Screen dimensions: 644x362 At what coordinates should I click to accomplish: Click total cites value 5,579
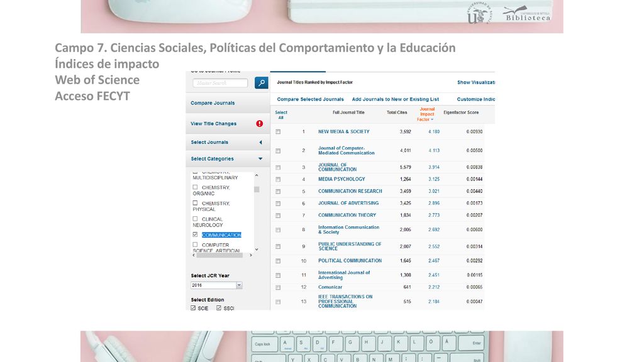[x=406, y=167]
